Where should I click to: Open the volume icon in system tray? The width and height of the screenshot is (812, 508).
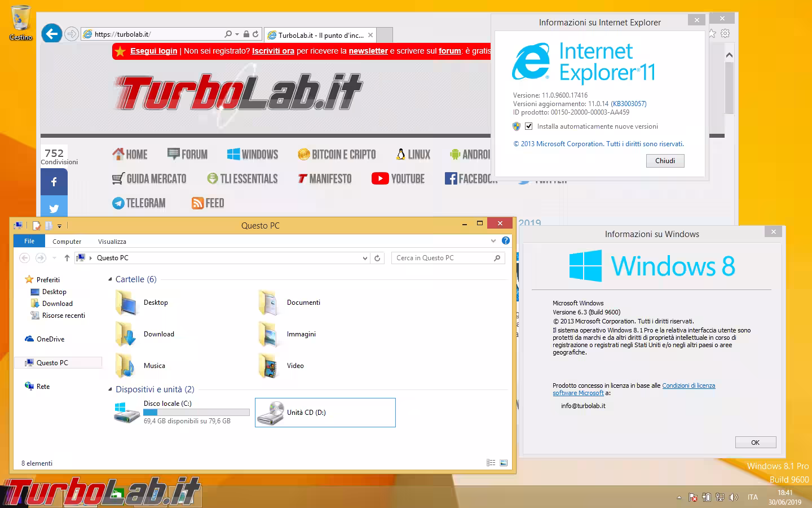pos(734,497)
